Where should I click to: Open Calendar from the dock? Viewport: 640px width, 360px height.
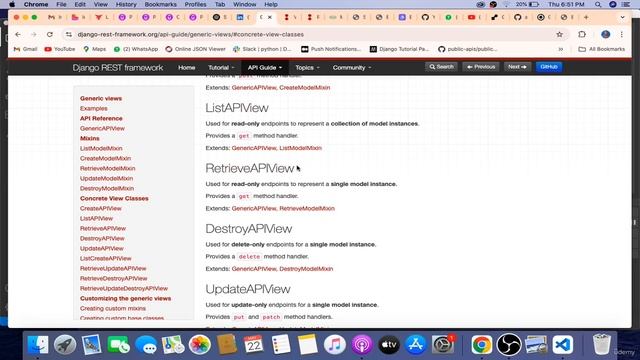click(253, 345)
